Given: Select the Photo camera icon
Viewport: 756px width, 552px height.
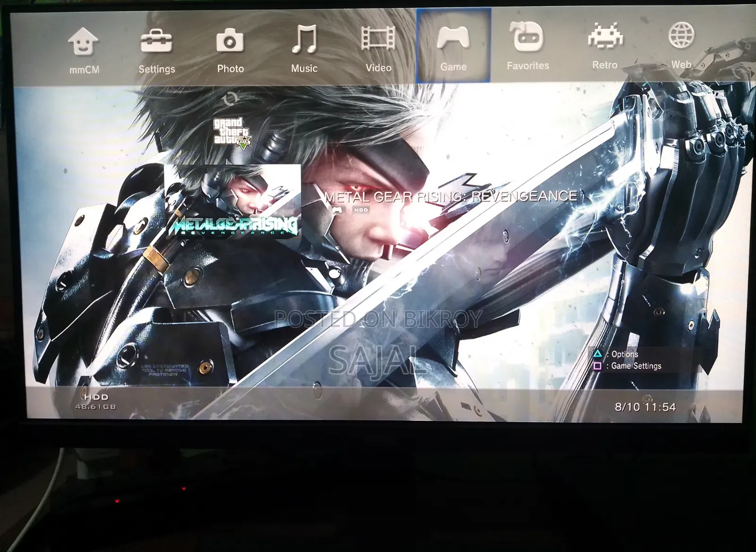Looking at the screenshot, I should point(230,40).
